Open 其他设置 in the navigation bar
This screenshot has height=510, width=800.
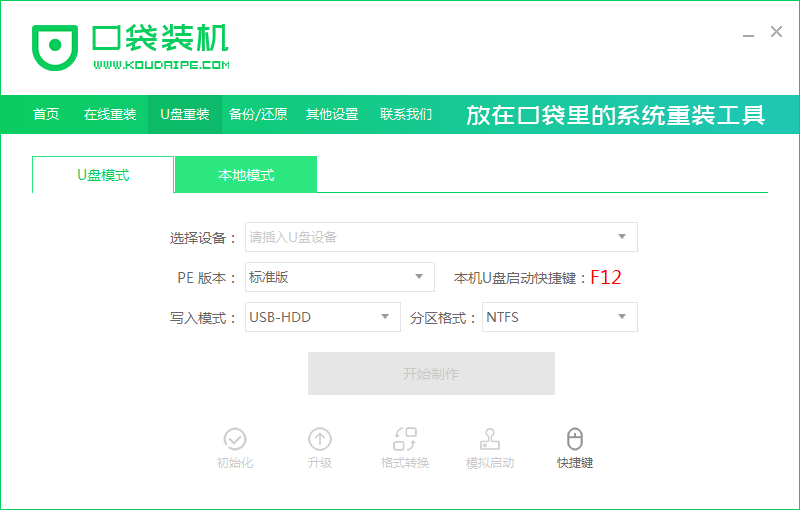332,114
